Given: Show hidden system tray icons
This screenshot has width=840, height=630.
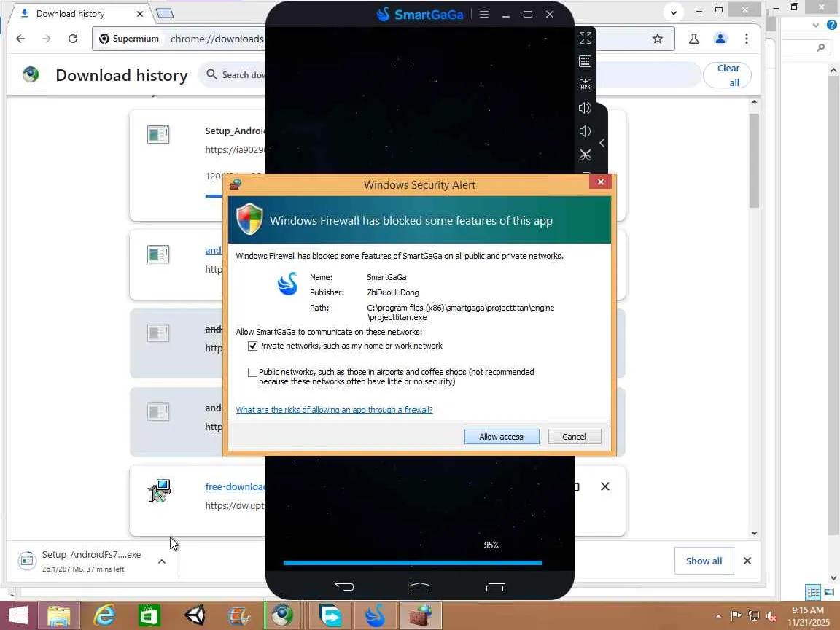Looking at the screenshot, I should (x=718, y=616).
